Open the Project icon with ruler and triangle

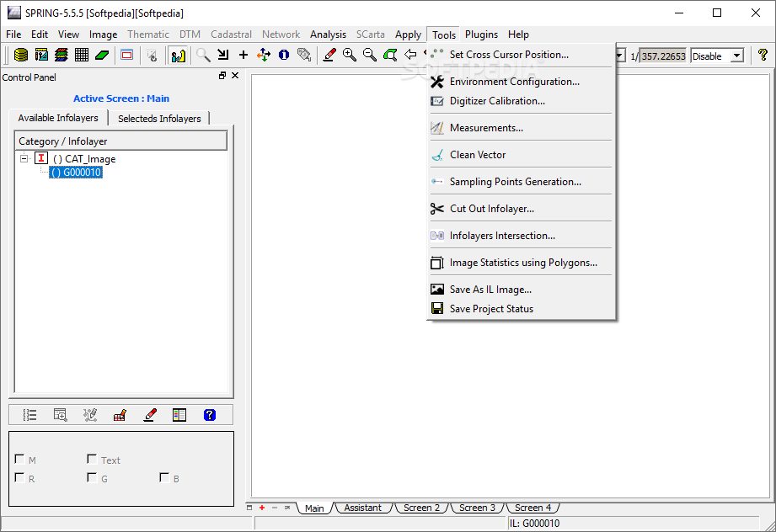click(41, 55)
